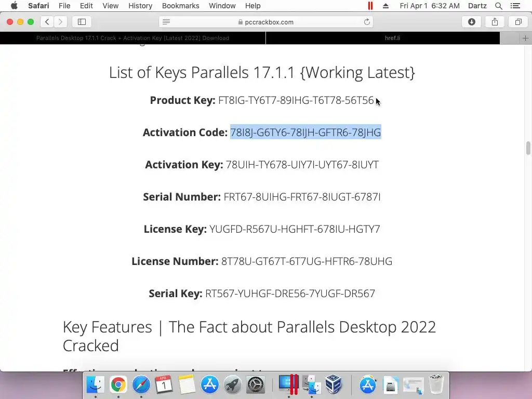Click the highlighted Activation Code 78I8J-G6TY6
This screenshot has width=532, height=399.
[305, 132]
